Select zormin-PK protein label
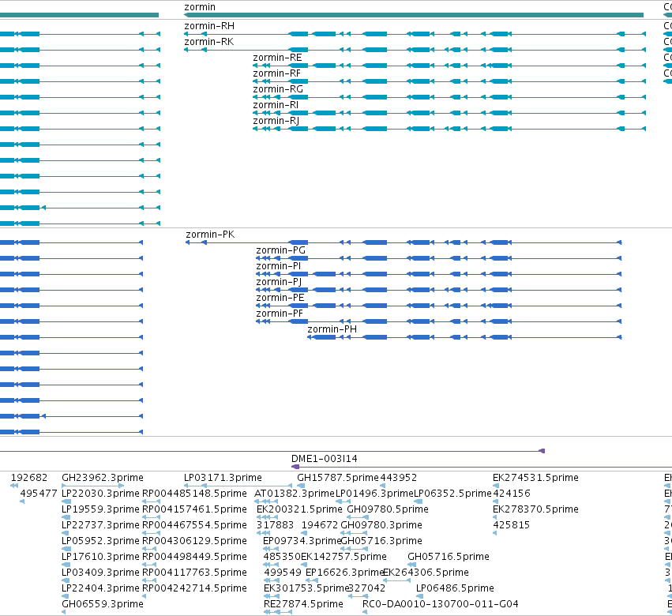The width and height of the screenshot is (672, 616). pos(210,235)
